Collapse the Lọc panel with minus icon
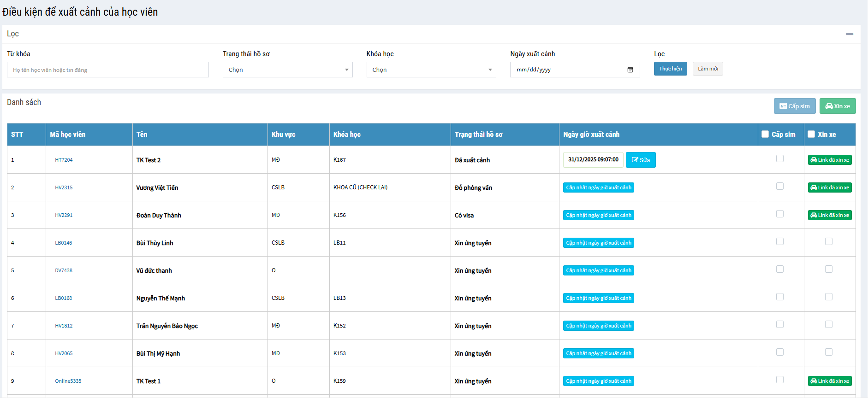This screenshot has width=868, height=398. click(x=849, y=34)
